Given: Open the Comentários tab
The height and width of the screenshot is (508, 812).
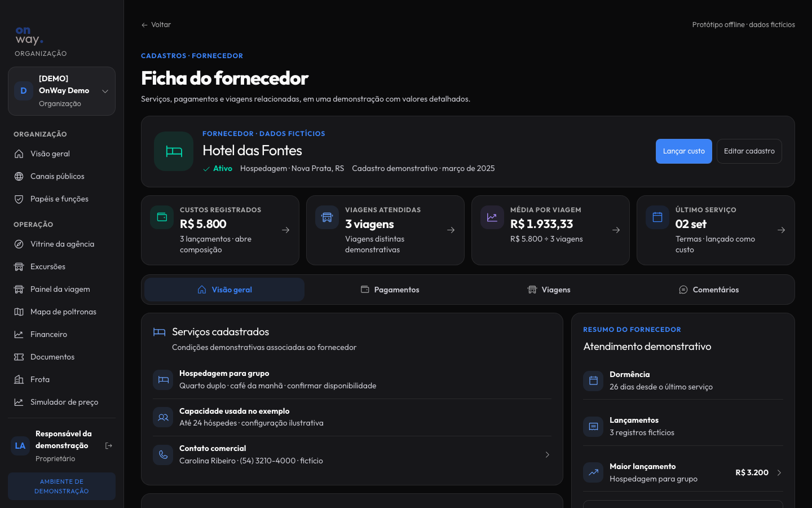Looking at the screenshot, I should coord(708,290).
